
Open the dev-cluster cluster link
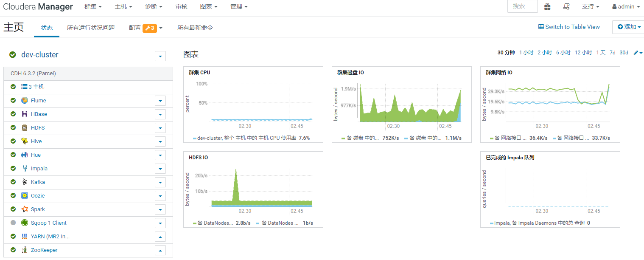coord(40,55)
